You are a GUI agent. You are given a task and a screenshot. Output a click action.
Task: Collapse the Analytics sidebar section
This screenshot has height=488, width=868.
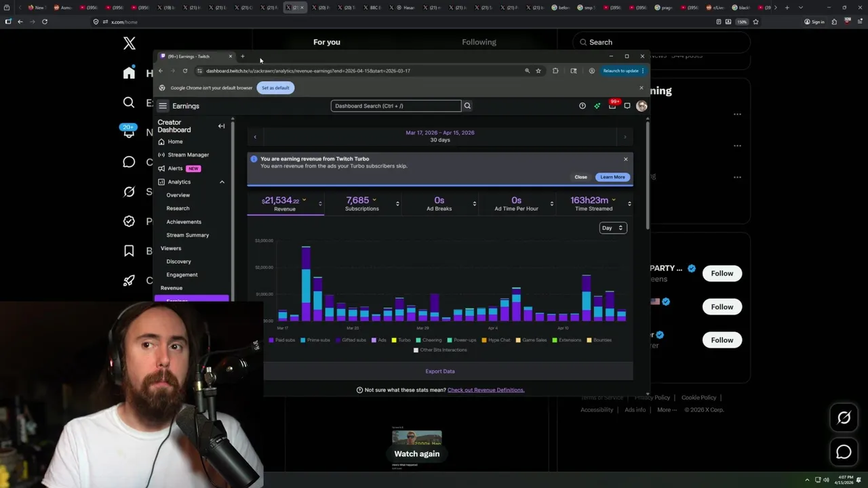coord(222,182)
